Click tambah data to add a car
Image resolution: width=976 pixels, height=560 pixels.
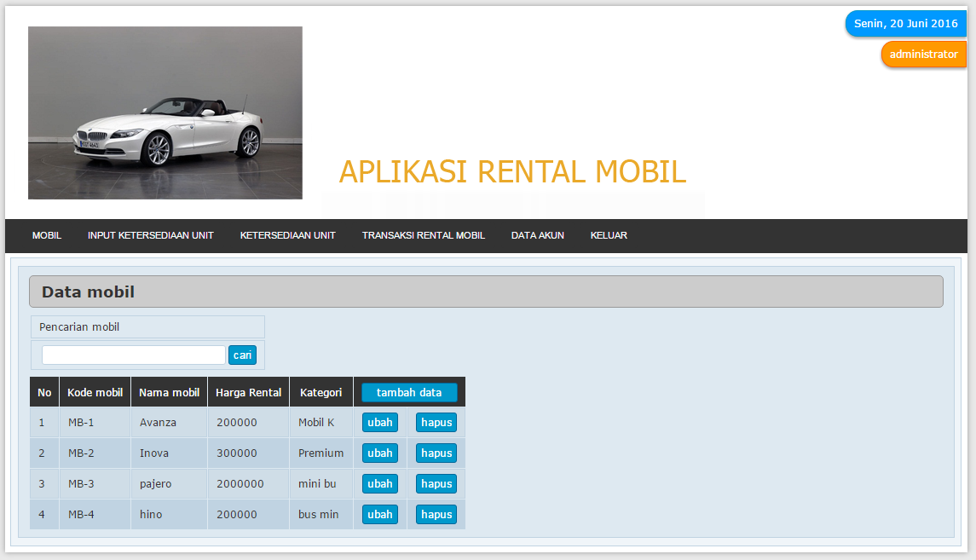tap(409, 391)
